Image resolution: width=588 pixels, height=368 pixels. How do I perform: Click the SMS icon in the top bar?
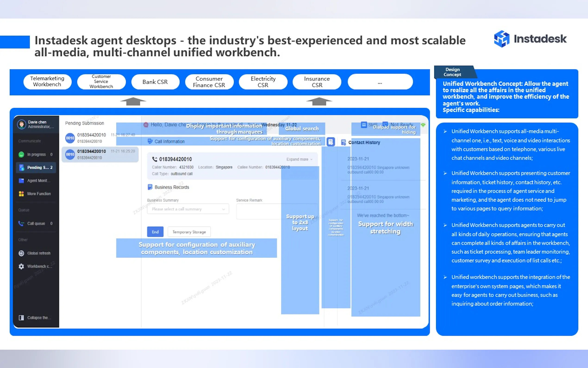point(364,125)
